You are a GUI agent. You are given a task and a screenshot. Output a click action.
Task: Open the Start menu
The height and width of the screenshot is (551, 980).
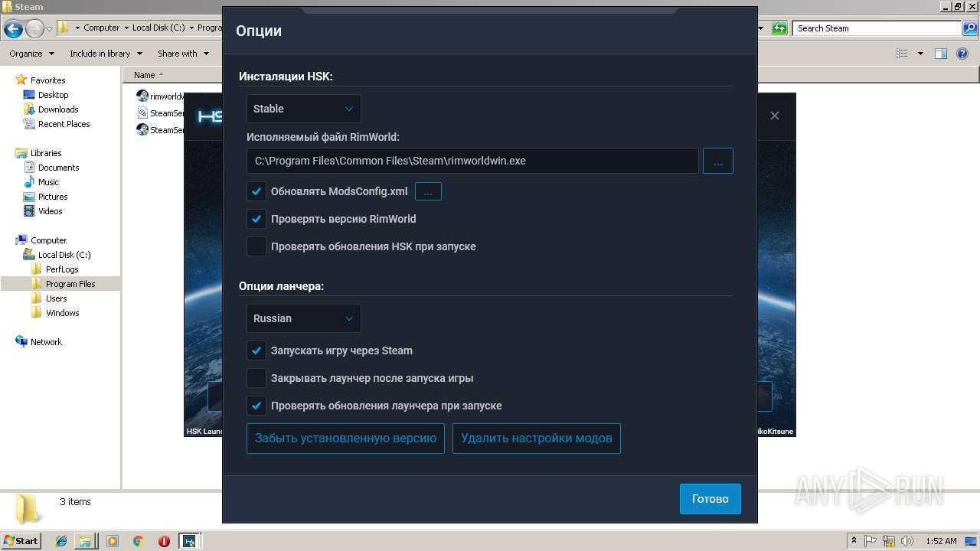point(21,540)
